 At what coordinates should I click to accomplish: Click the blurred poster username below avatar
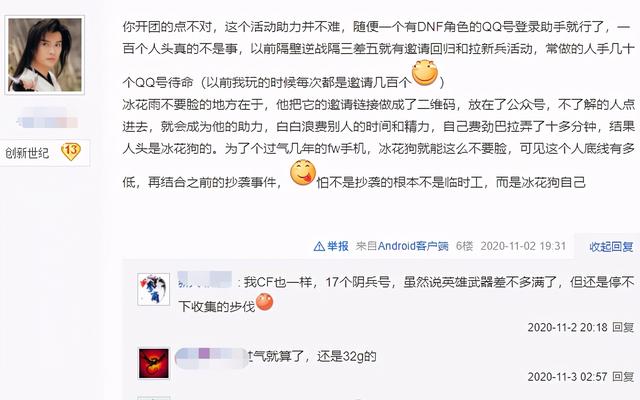click(48, 119)
